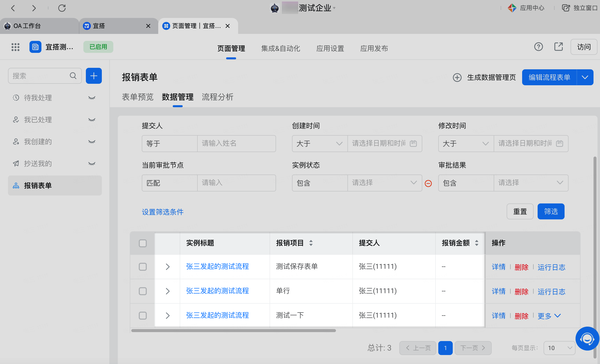This screenshot has height=364, width=600.
Task: Expand the 单行 row details
Action: 168,291
